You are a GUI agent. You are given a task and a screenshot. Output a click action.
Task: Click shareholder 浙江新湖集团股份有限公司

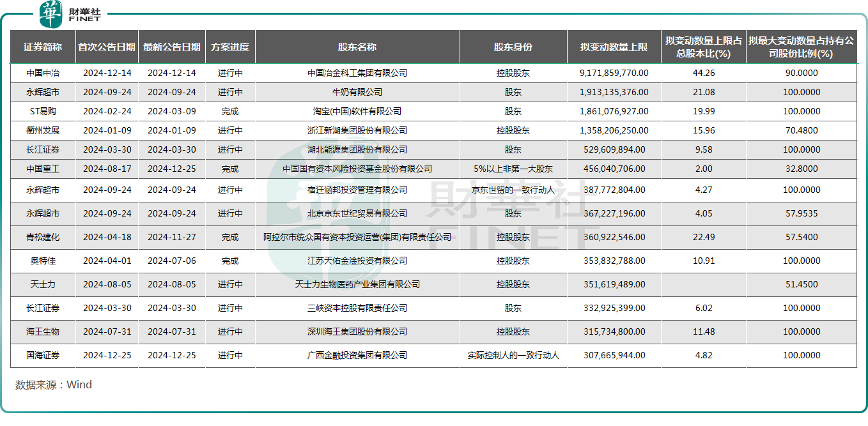tap(357, 130)
